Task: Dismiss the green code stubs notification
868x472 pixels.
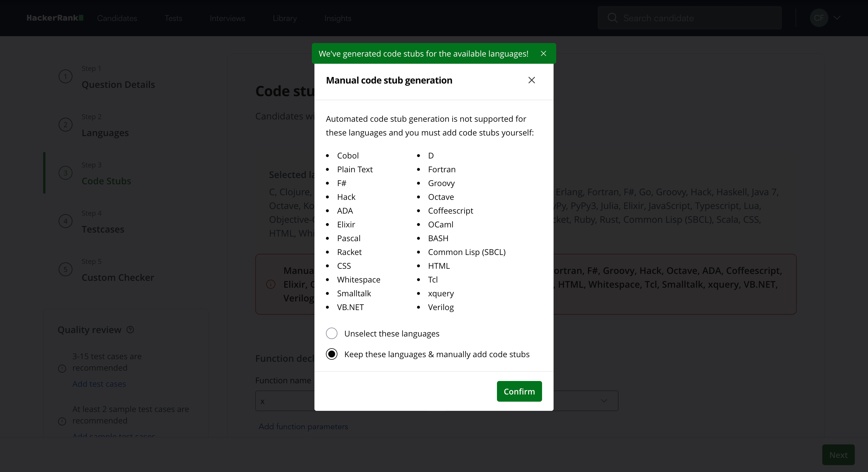Action: [543, 53]
